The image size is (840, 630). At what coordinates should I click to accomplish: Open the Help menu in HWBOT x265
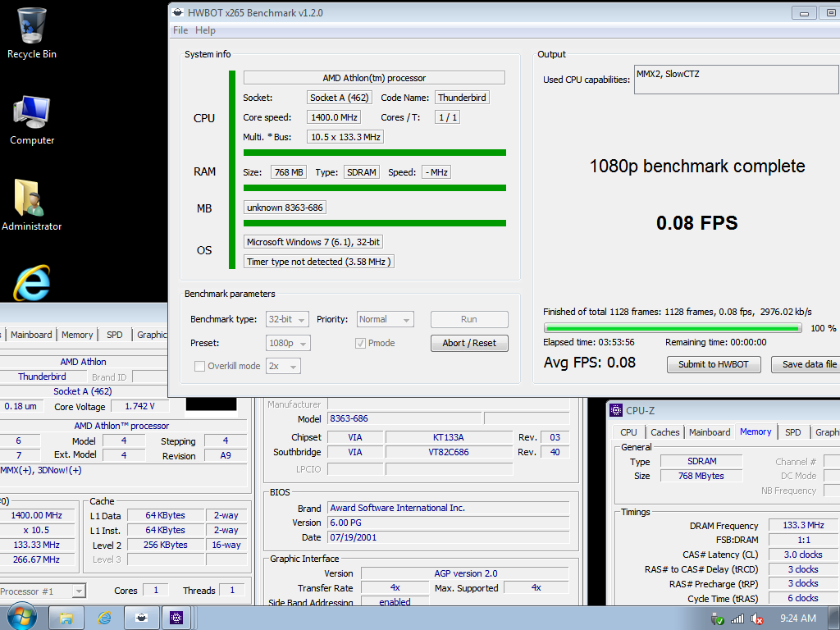tap(205, 30)
